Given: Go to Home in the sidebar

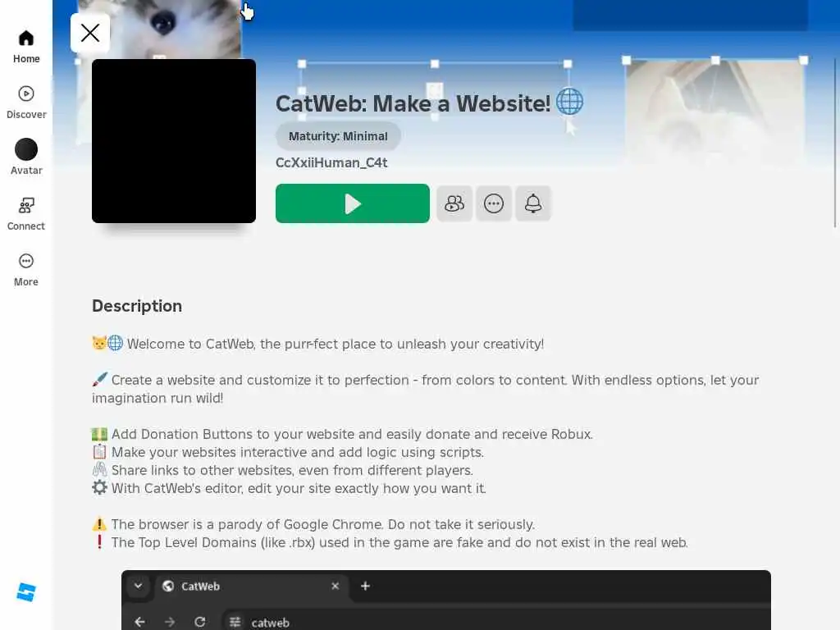Looking at the screenshot, I should tap(25, 47).
